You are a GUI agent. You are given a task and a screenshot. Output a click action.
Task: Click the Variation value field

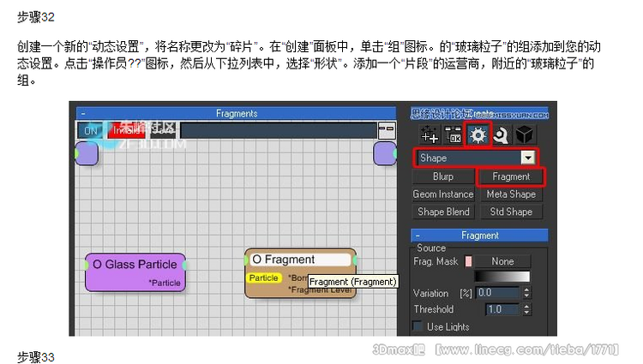point(498,293)
